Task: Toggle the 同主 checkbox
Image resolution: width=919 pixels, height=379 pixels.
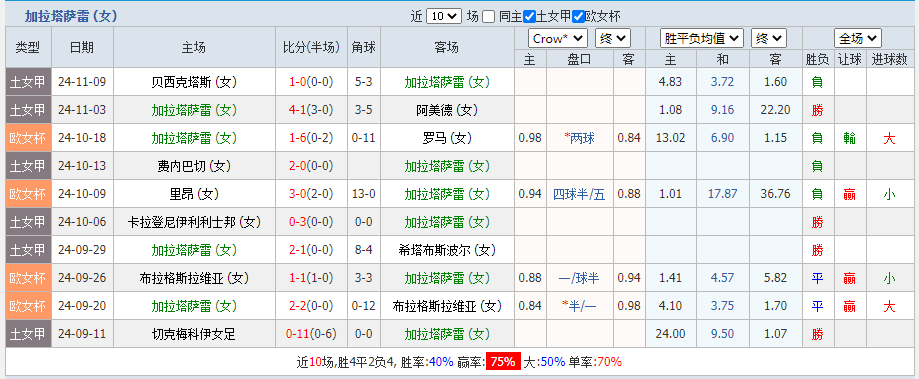Action: 489,17
